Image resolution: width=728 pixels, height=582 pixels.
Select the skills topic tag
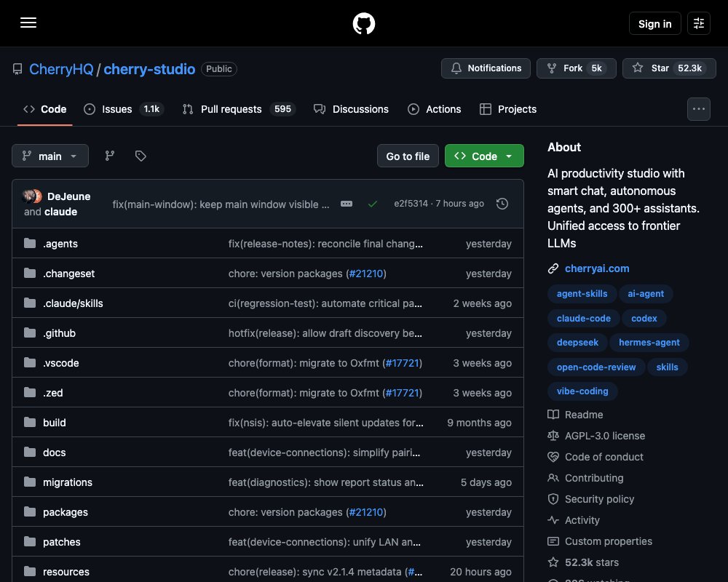667,367
